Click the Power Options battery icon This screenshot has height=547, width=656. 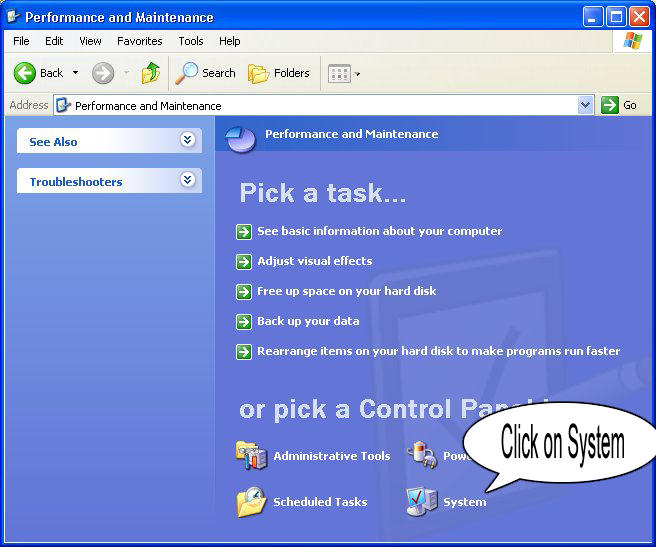point(423,455)
